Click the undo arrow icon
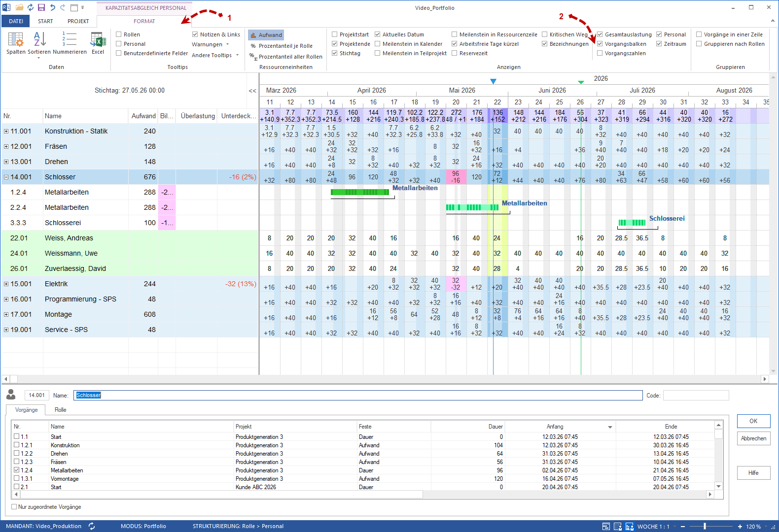 tap(52, 7)
